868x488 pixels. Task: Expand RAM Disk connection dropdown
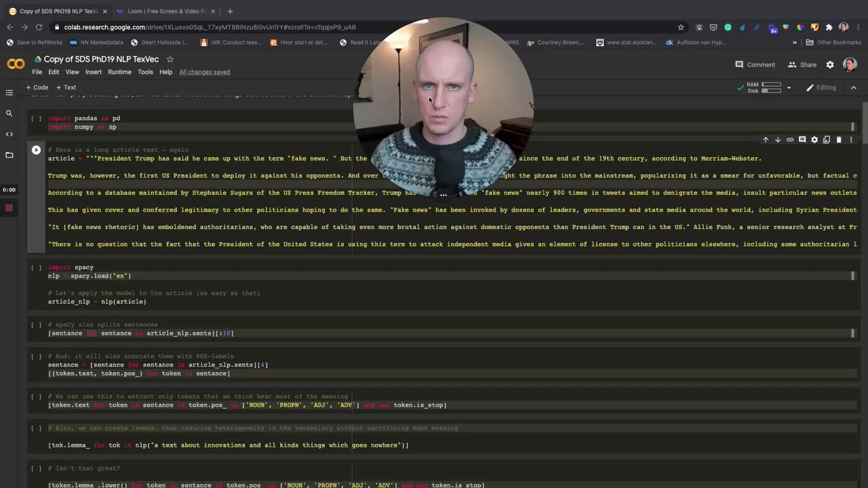coord(789,87)
